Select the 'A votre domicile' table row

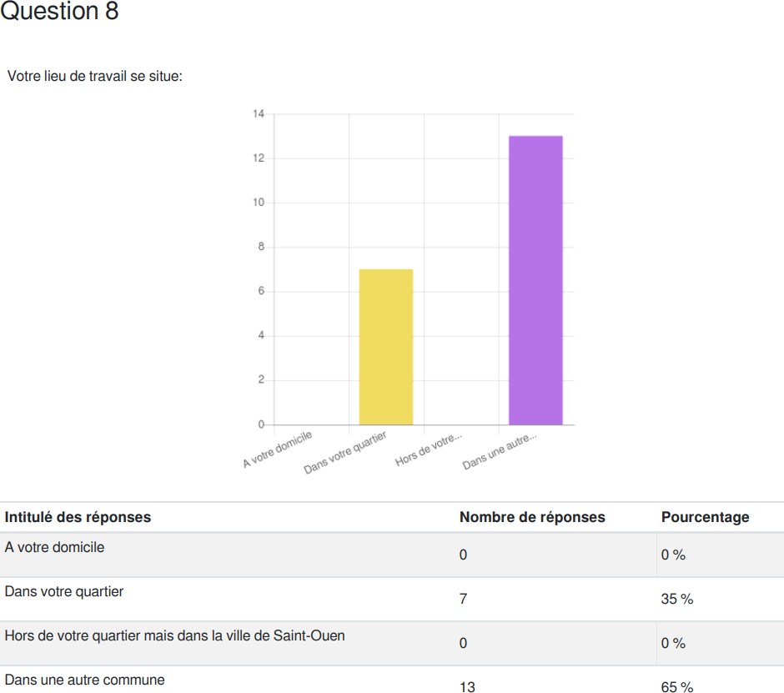(x=392, y=555)
